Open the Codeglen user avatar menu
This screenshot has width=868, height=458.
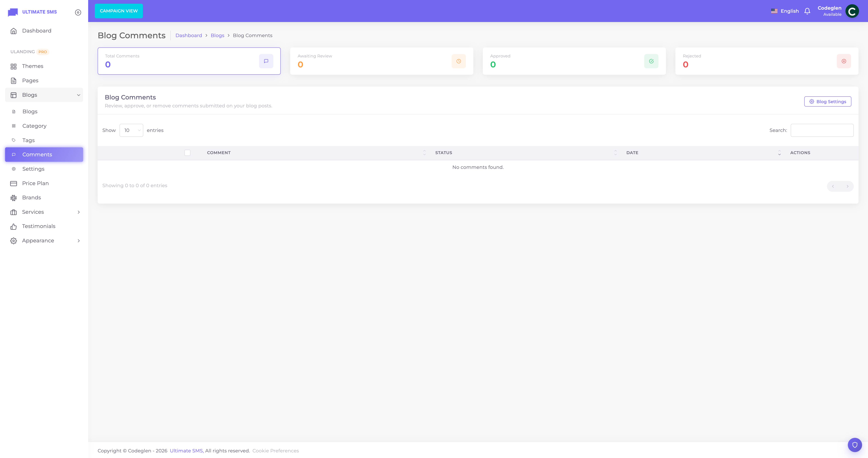click(852, 11)
